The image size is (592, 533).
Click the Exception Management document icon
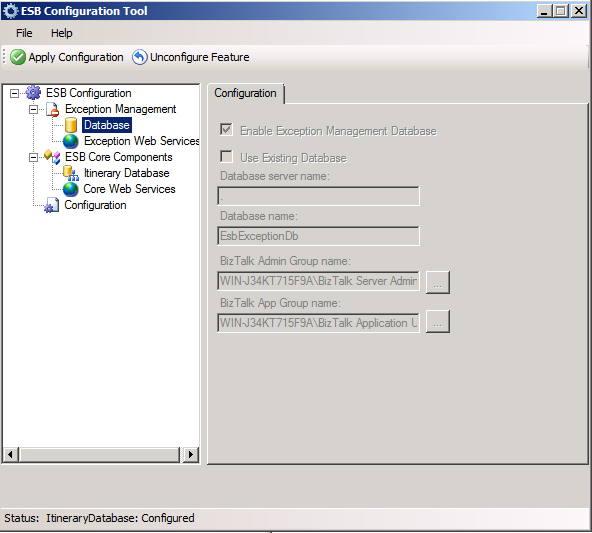pyautogui.click(x=53, y=109)
